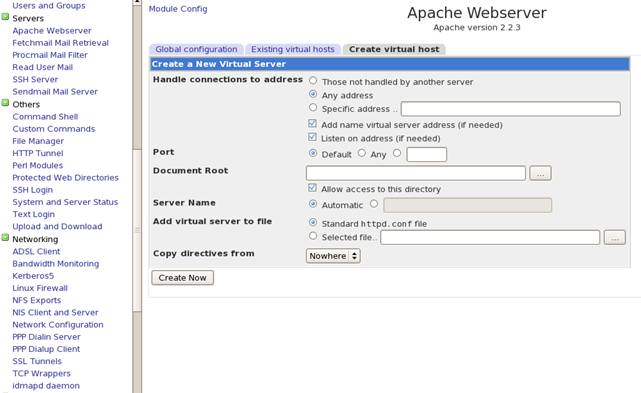
Task: Open Perl Modules link
Action: tap(38, 166)
